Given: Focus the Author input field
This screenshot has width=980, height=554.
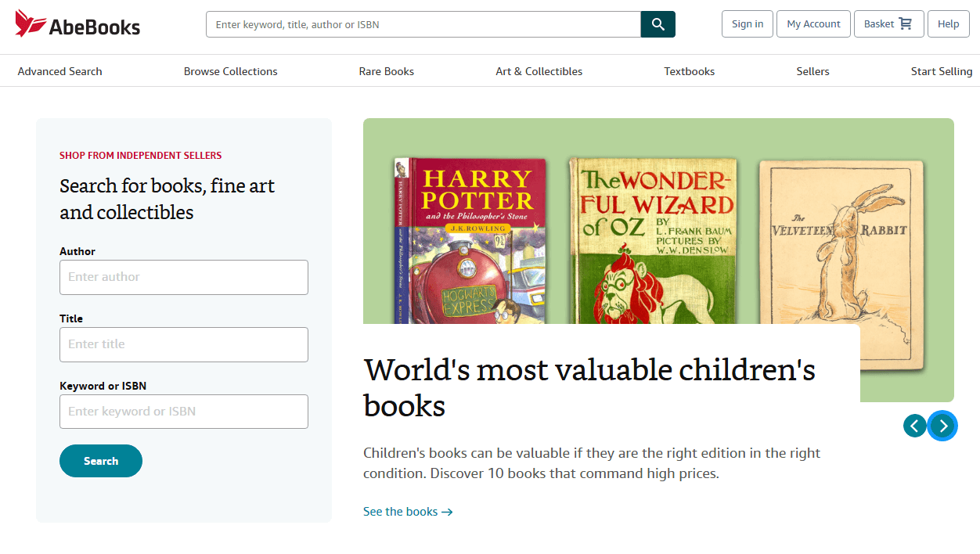Looking at the screenshot, I should pyautogui.click(x=184, y=277).
